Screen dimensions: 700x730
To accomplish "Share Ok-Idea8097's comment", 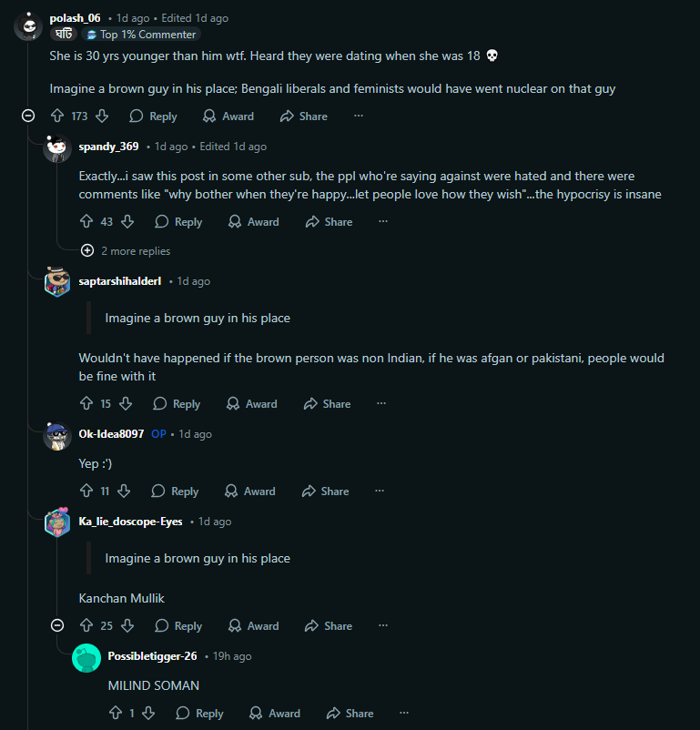I will (x=327, y=492).
